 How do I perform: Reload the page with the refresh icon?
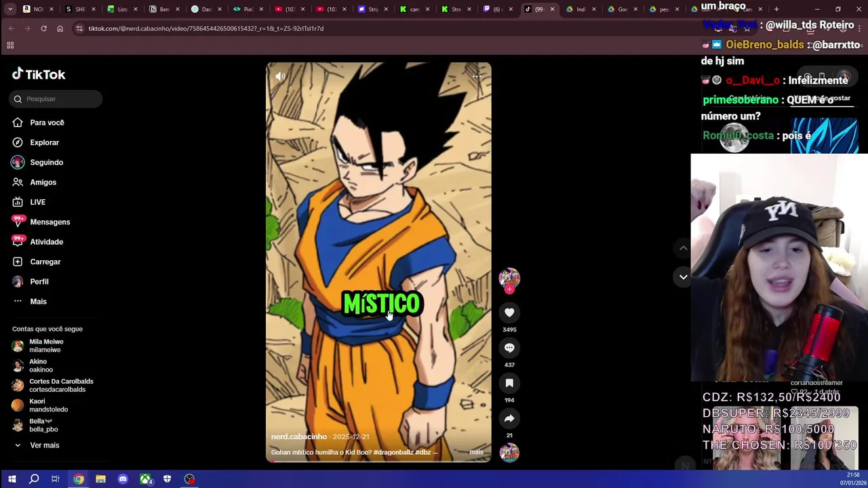pos(43,28)
